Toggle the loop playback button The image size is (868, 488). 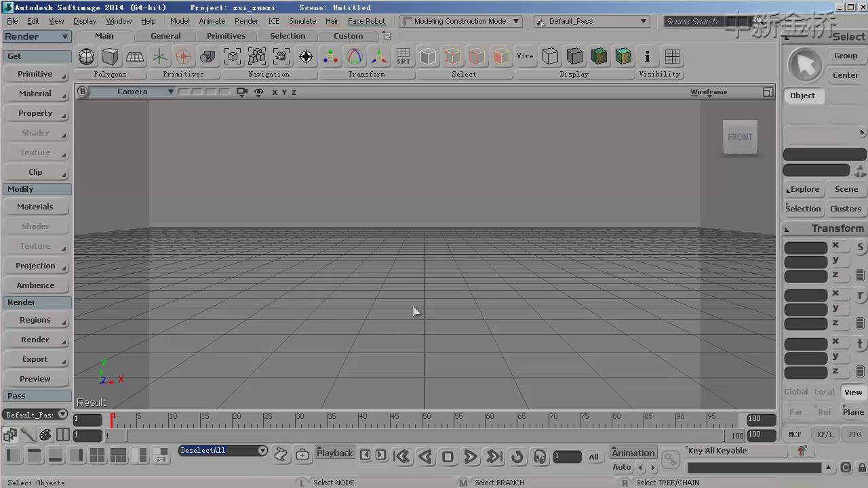coord(517,456)
